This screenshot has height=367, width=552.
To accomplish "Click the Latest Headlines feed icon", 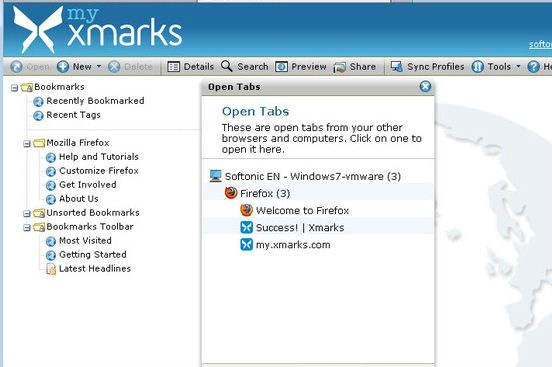I will (51, 269).
